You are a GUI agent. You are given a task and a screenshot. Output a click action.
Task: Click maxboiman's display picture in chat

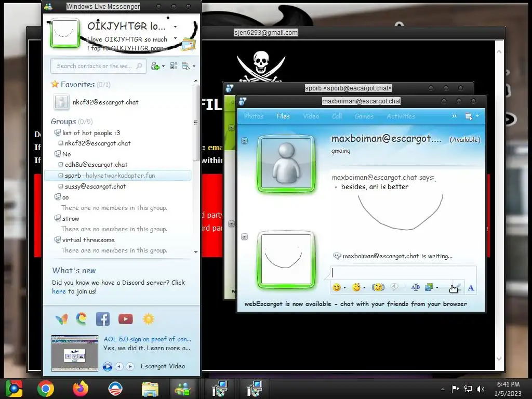(287, 164)
